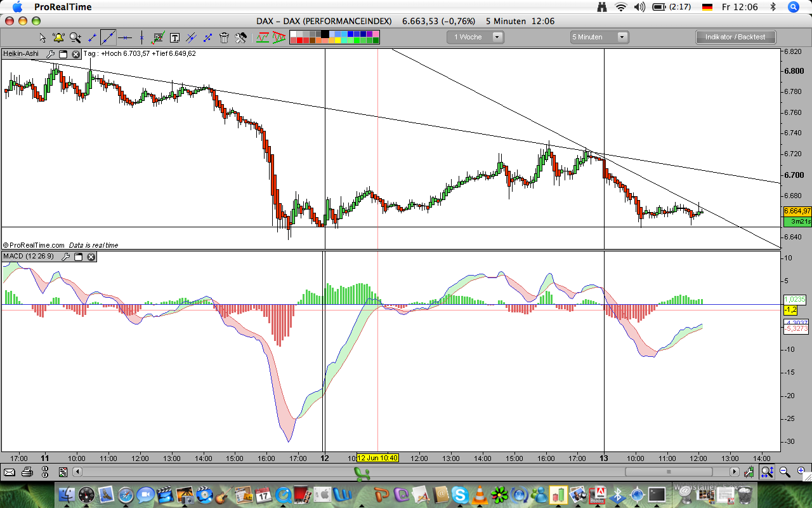Screen dimensions: 812x508
Task: Click the red-green chart trading icon
Action: (263, 37)
